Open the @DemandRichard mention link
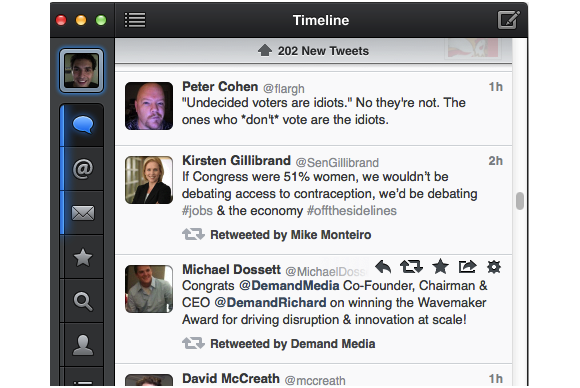The image size is (580, 388). tap(270, 303)
